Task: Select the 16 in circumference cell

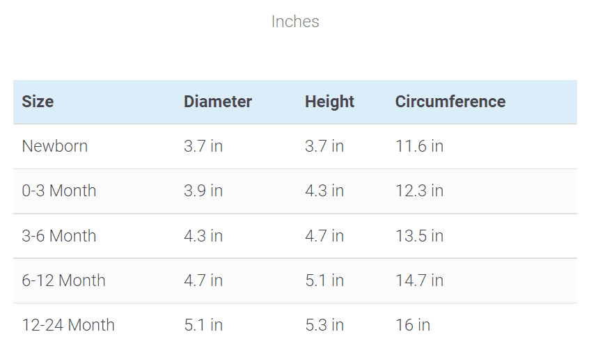Action: click(x=413, y=325)
